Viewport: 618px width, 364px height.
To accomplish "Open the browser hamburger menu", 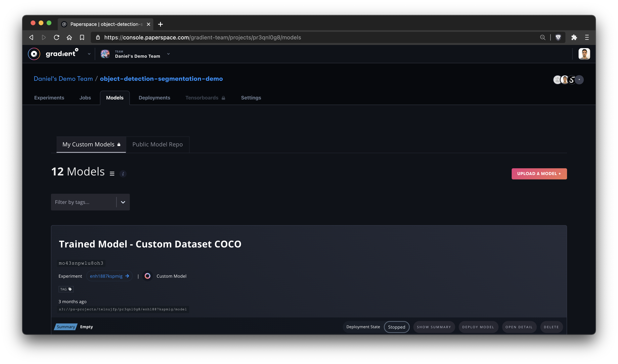I will (587, 37).
